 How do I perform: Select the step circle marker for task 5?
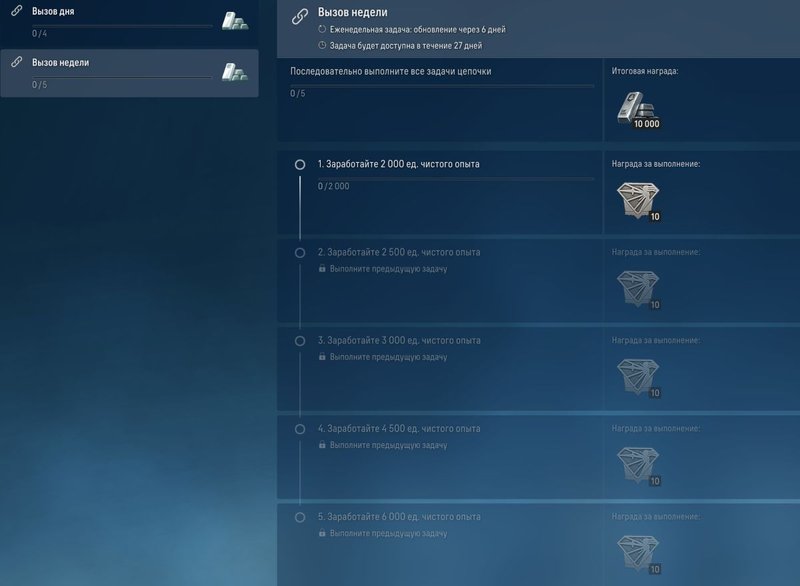300,517
